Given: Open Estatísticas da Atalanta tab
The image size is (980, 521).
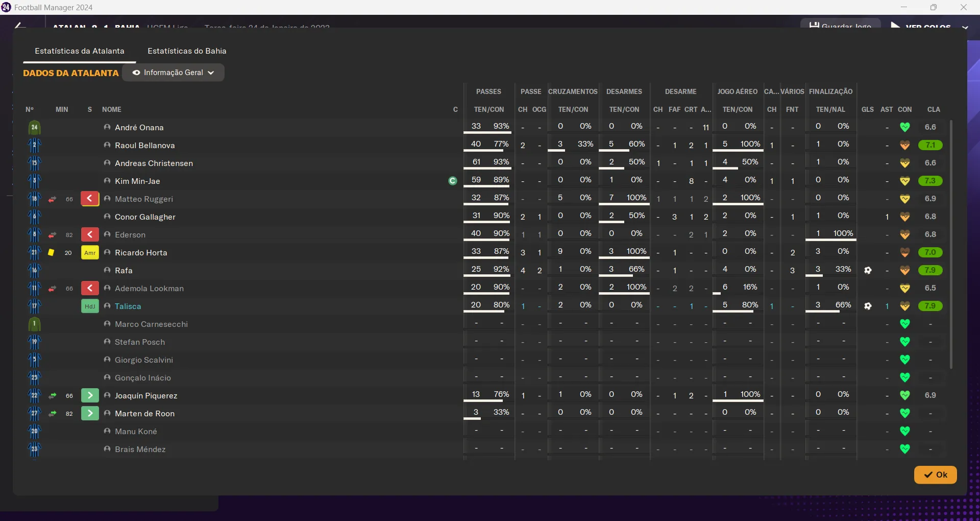Looking at the screenshot, I should 80,51.
